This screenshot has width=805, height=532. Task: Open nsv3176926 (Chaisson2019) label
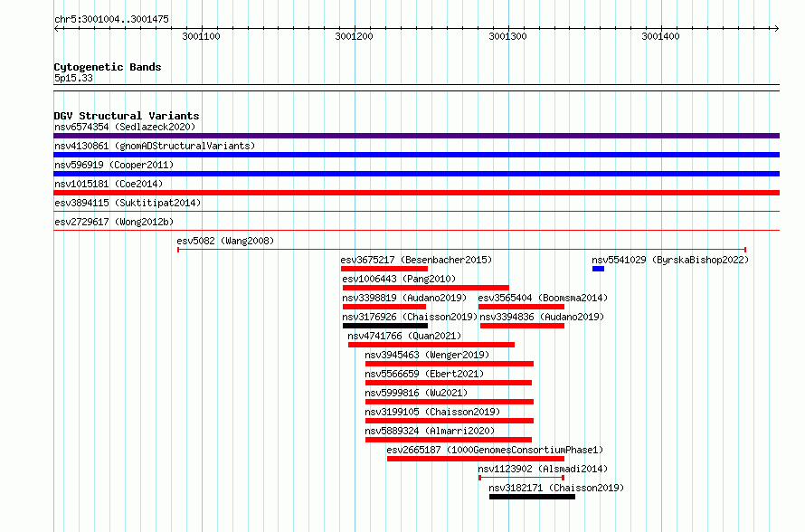point(410,317)
